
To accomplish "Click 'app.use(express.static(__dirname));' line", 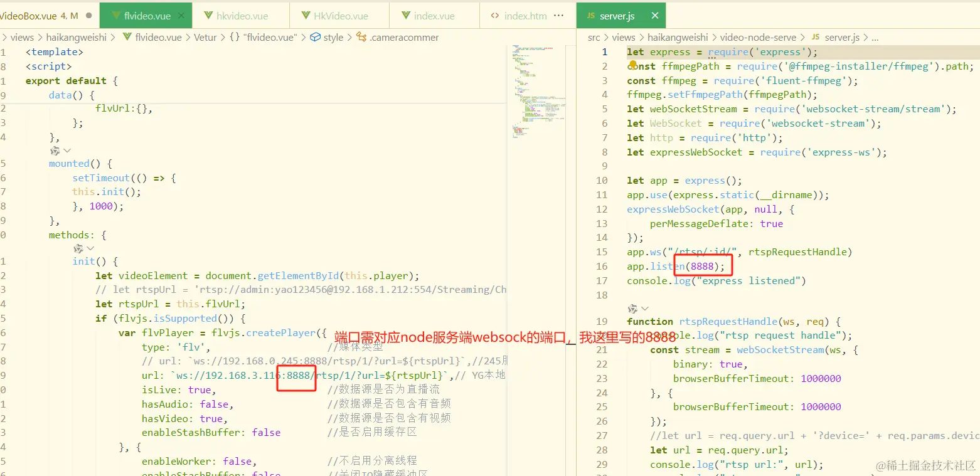I will [x=728, y=195].
